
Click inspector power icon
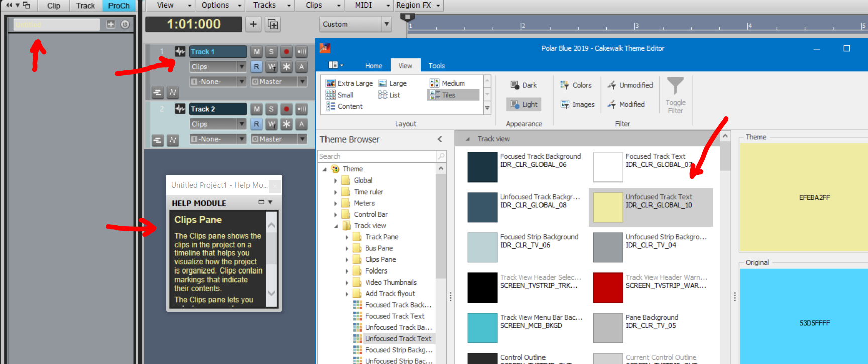point(125,24)
